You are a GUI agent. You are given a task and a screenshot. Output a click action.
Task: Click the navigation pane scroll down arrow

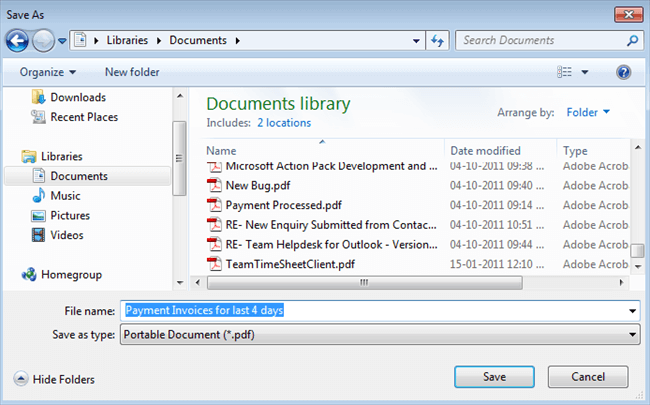pyautogui.click(x=180, y=283)
